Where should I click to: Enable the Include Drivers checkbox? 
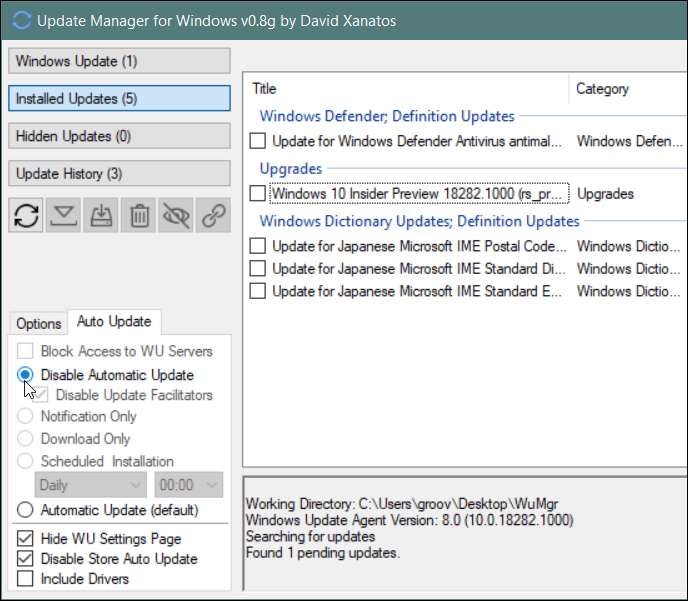(25, 579)
